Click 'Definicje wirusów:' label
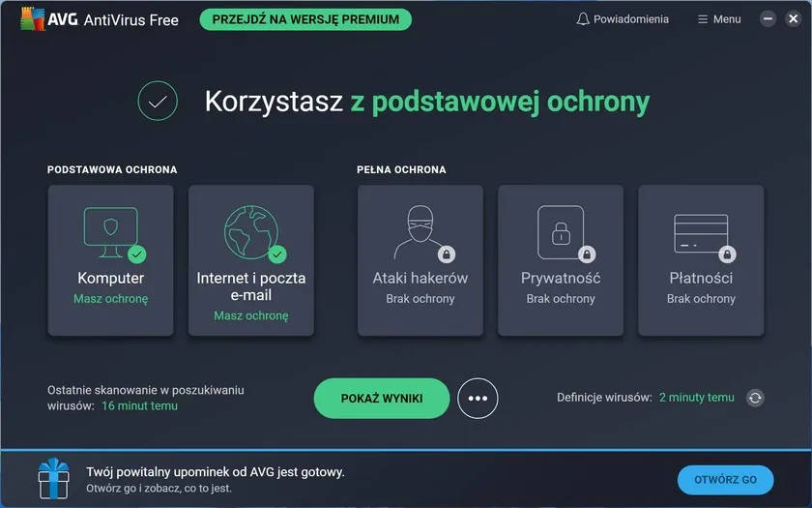Image resolution: width=812 pixels, height=508 pixels. tap(604, 398)
